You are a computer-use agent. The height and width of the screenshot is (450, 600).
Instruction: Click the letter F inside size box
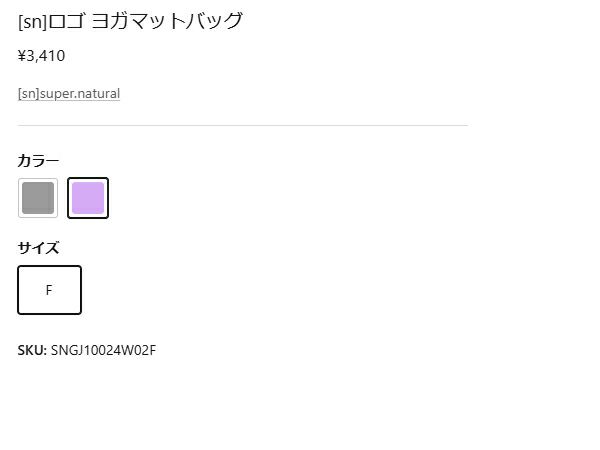49,291
